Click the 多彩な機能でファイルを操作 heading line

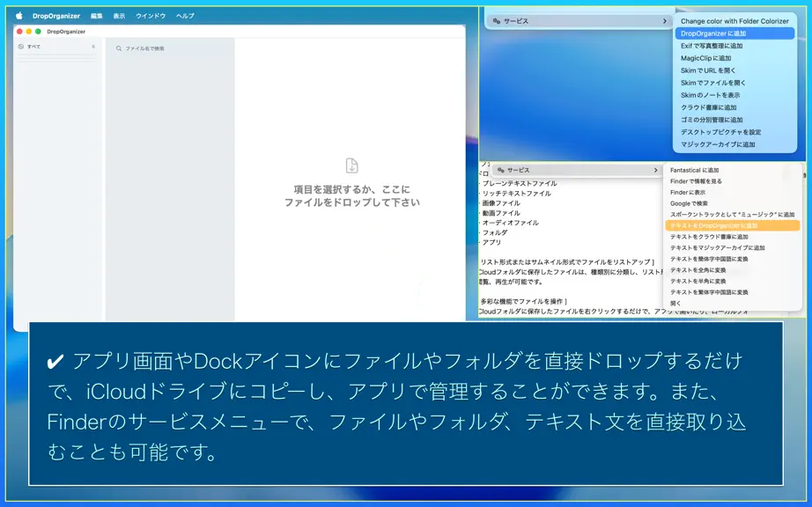click(x=523, y=302)
